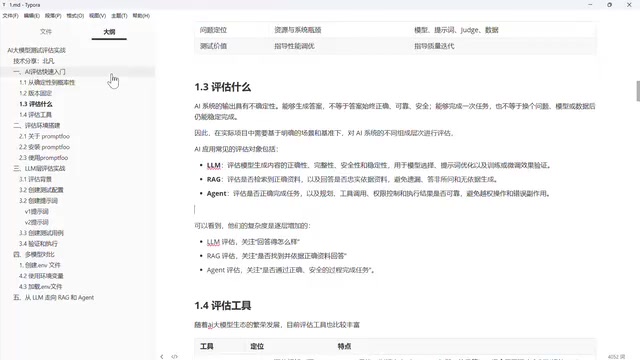640x360 pixels.
Task: Open the 主题(T) menu
Action: point(119,16)
